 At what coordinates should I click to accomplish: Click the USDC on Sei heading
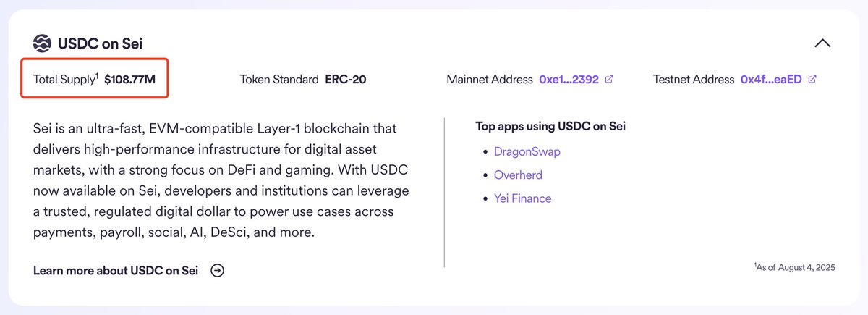pos(100,43)
